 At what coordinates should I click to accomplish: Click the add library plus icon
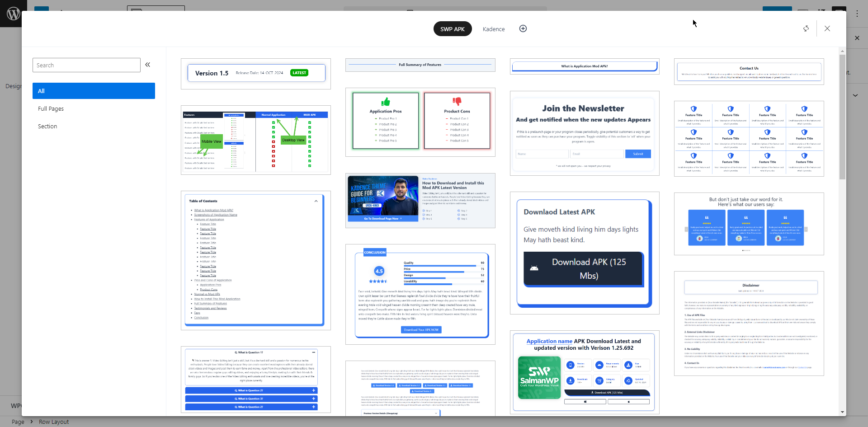pos(523,29)
